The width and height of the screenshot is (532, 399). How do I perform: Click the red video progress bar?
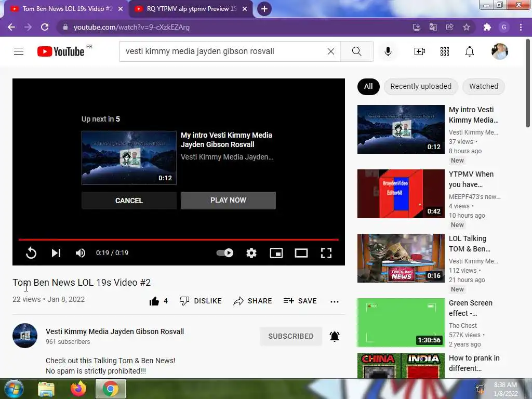pos(179,240)
